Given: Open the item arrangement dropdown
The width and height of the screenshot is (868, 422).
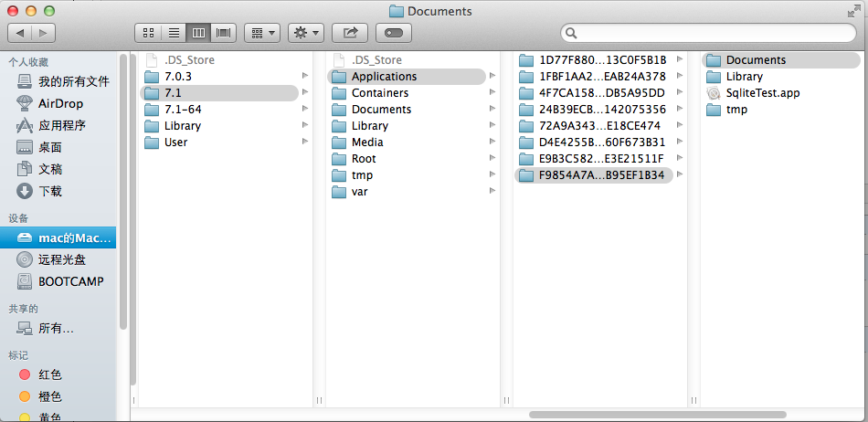Looking at the screenshot, I should point(262,33).
